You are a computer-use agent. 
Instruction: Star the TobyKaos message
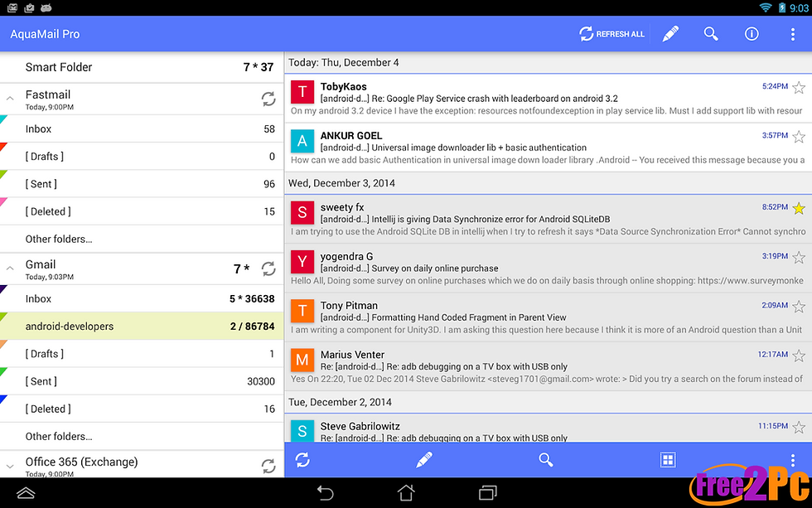click(x=799, y=87)
